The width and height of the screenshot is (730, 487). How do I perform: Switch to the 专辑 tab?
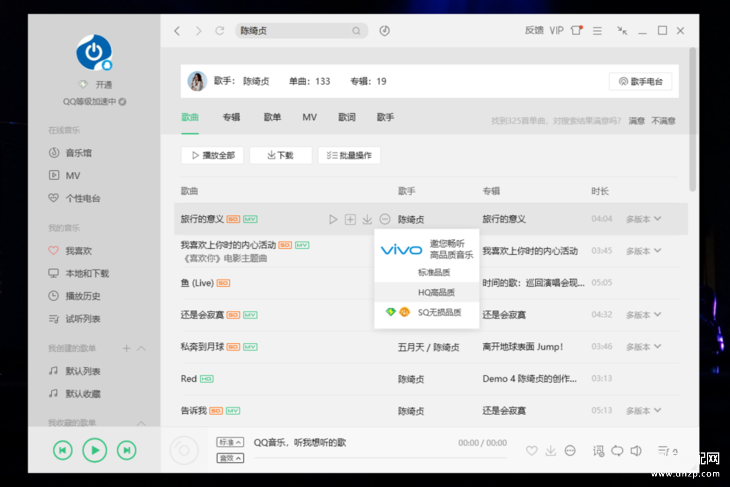pyautogui.click(x=231, y=117)
